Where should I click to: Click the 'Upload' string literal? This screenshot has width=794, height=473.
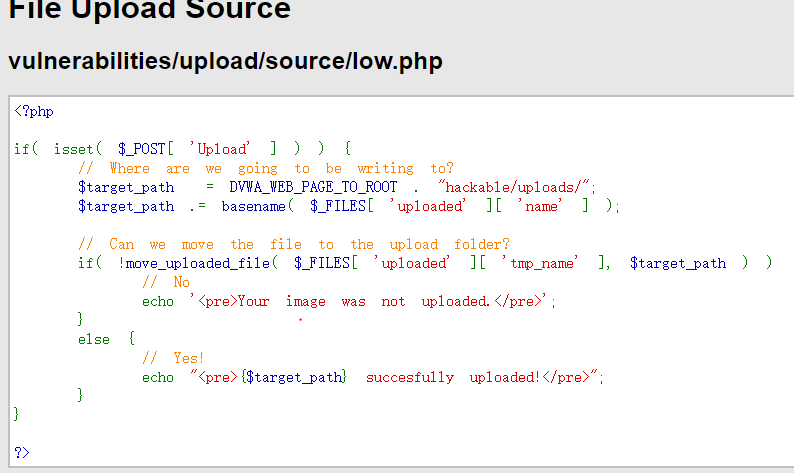220,149
